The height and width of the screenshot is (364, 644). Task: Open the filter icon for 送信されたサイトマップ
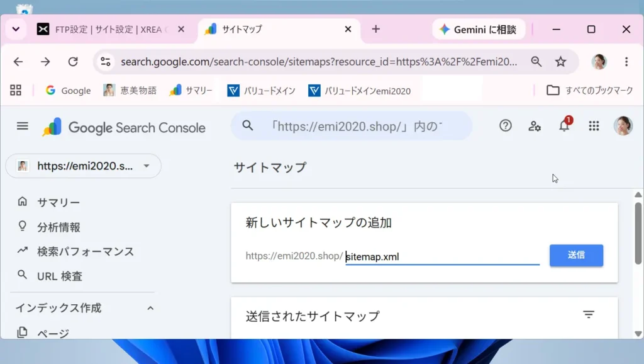[589, 315]
